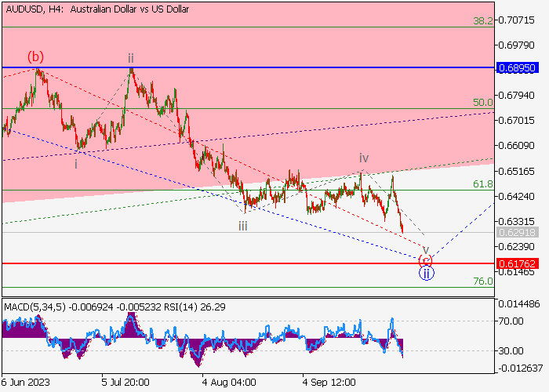The height and width of the screenshot is (392, 549).
Task: Select wave label i below the low
Action: pyautogui.click(x=76, y=164)
